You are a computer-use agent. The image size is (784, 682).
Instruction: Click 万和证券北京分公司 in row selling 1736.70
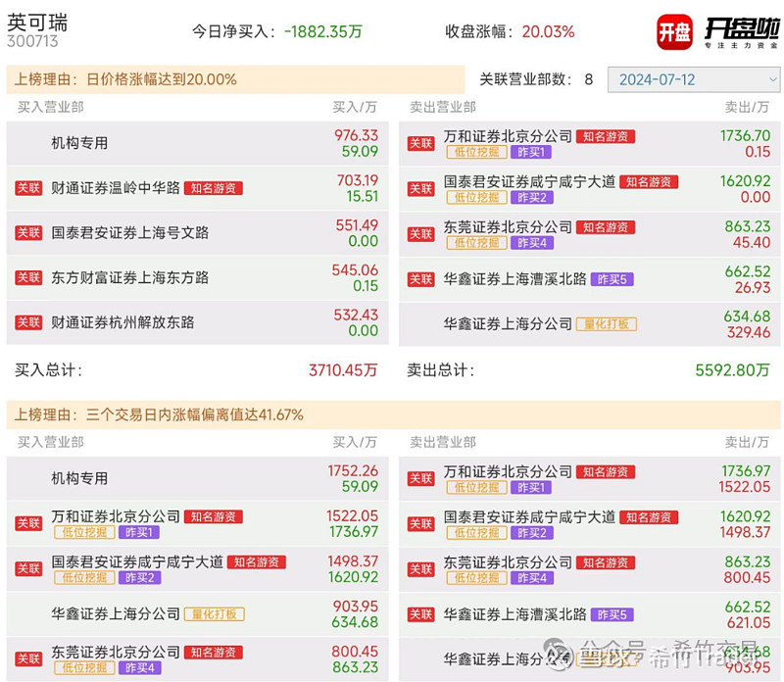tap(508, 136)
